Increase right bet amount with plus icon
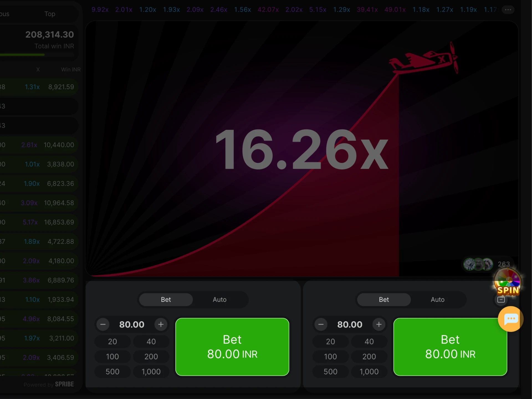Image resolution: width=532 pixels, height=399 pixels. [379, 324]
